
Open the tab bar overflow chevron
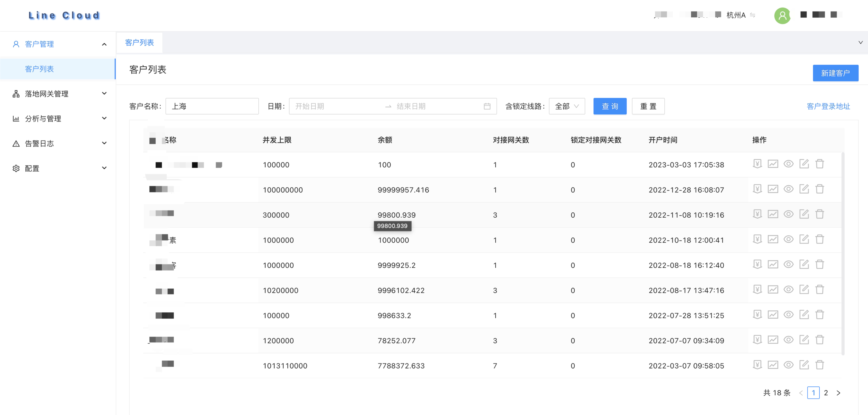860,42
